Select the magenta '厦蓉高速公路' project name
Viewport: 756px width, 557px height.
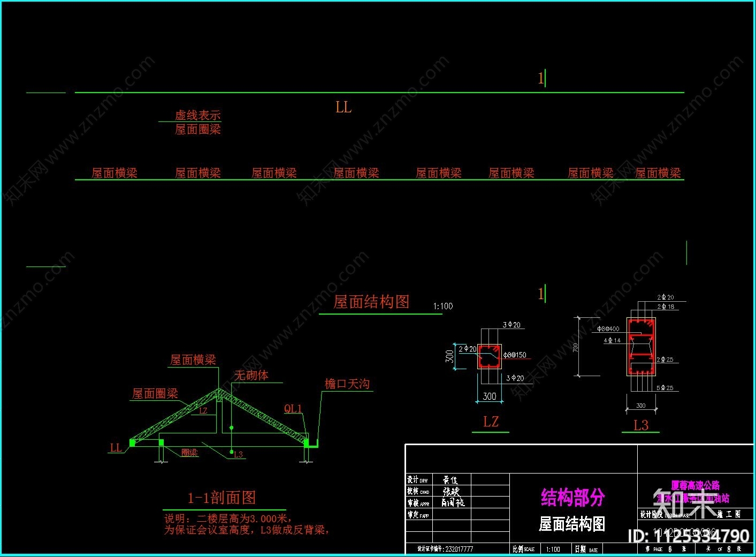click(696, 486)
